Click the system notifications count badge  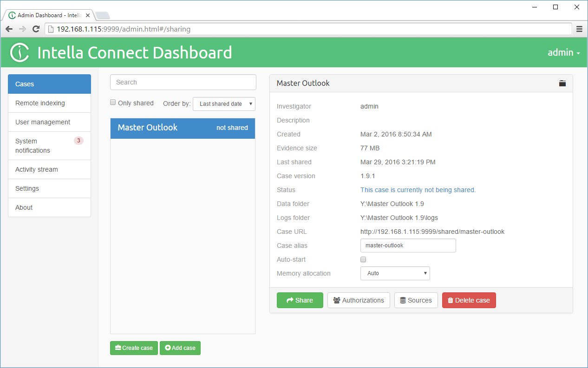[78, 141]
